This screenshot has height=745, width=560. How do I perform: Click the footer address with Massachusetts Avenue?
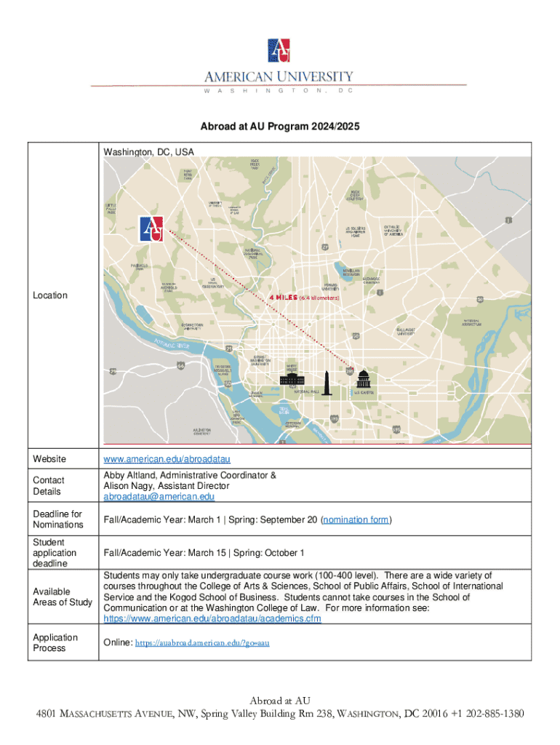point(279,713)
